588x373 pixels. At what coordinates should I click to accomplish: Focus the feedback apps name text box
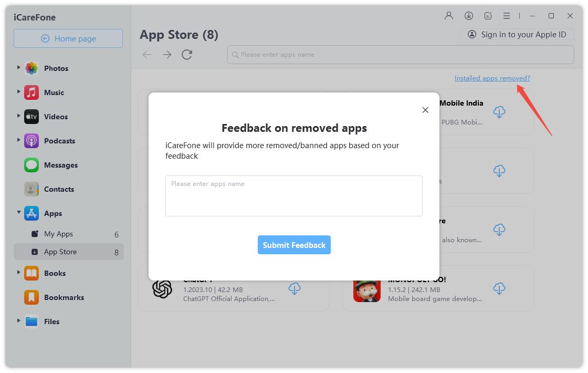pyautogui.click(x=294, y=196)
